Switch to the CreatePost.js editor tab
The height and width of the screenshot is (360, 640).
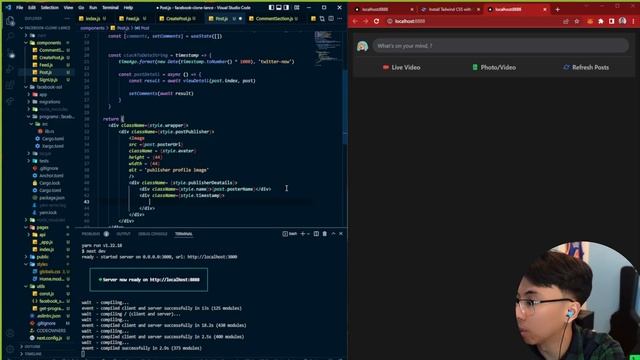pyautogui.click(x=178, y=19)
